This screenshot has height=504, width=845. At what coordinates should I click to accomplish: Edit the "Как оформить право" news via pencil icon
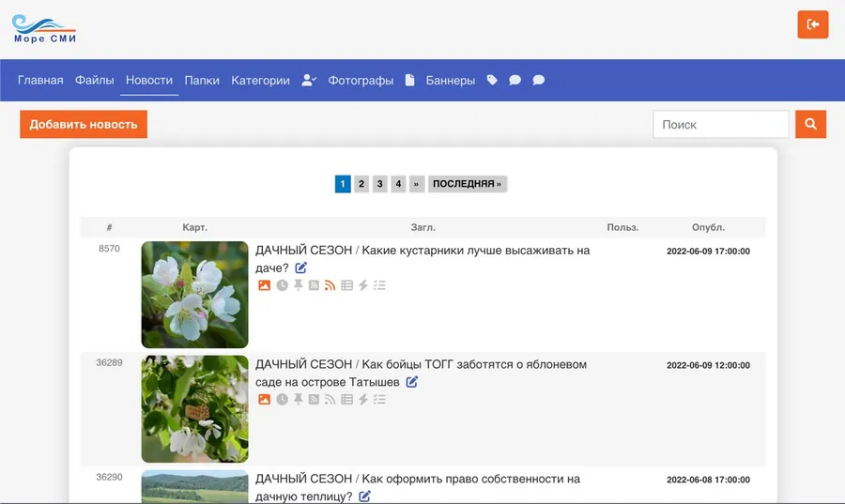(365, 496)
